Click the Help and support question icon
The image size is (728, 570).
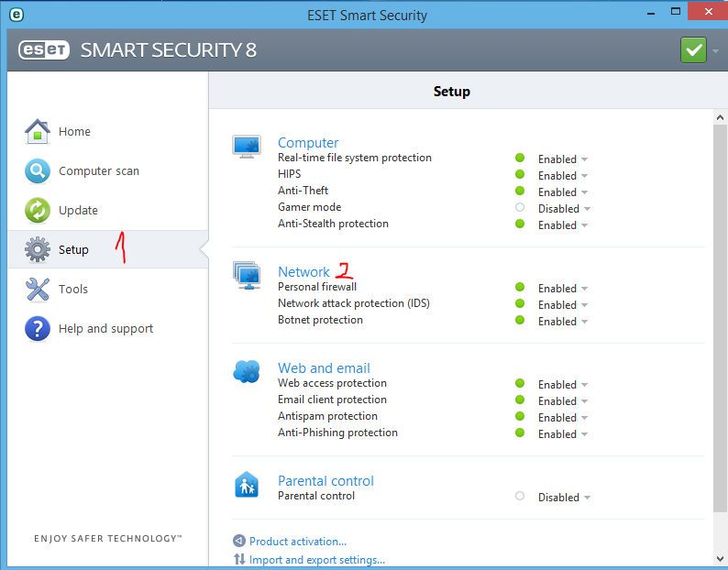[37, 328]
